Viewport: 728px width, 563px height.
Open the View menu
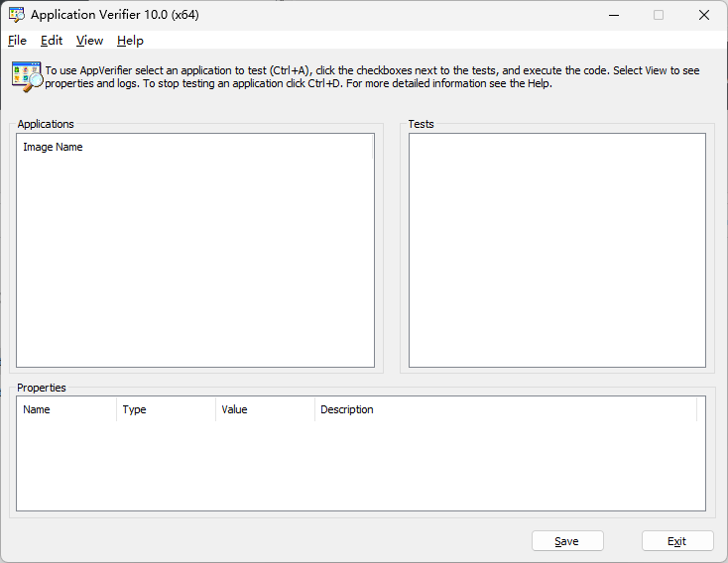coord(89,41)
